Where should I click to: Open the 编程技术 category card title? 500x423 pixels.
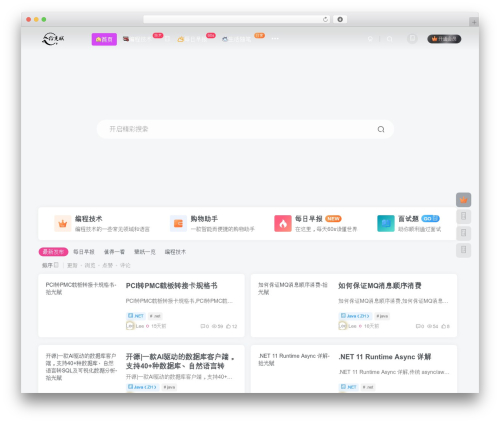tap(88, 219)
